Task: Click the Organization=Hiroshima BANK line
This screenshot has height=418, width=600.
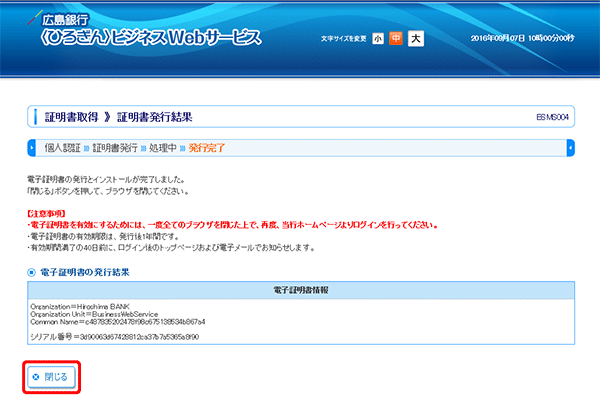Action: [x=80, y=307]
